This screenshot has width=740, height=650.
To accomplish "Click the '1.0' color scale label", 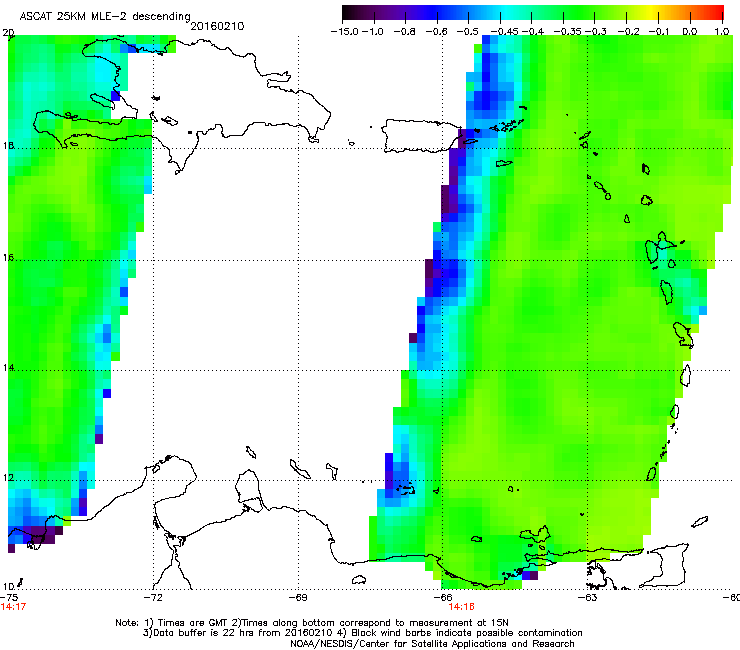I will [722, 32].
